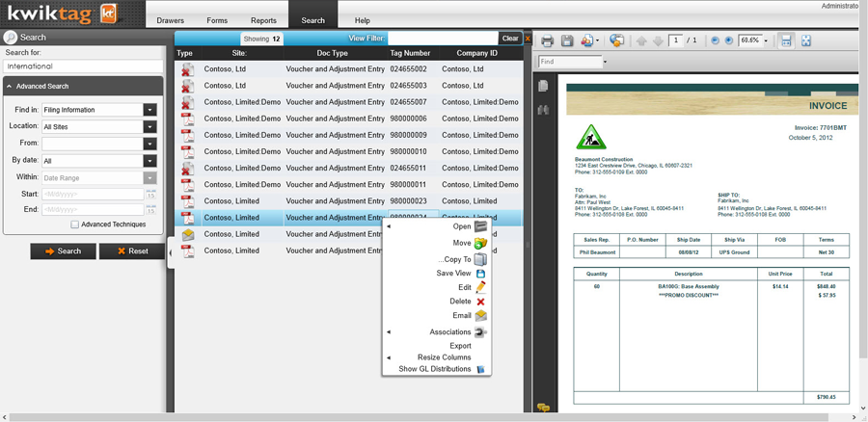Click the magnifier icon beside Search heading
Viewport: 868px width, 422px height.
(x=11, y=38)
